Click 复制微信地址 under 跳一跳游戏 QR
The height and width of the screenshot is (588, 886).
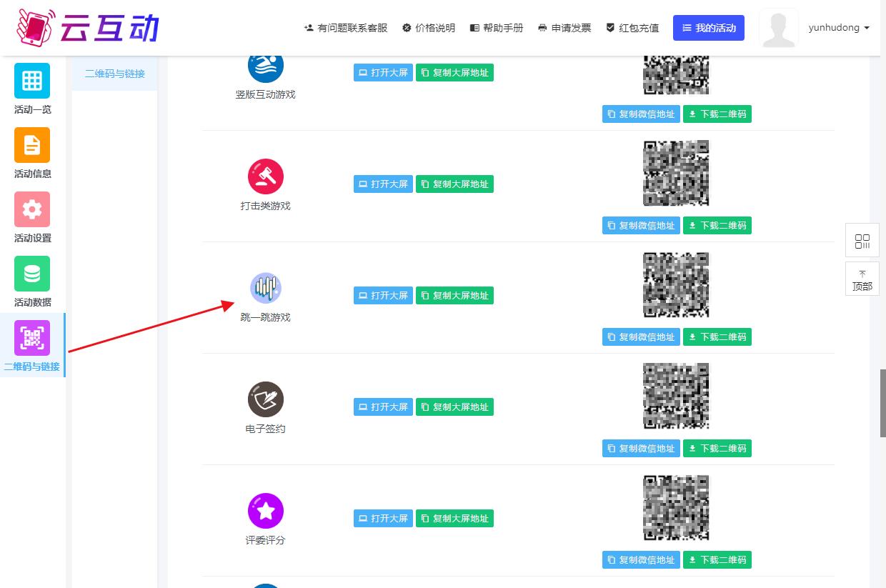click(x=641, y=337)
